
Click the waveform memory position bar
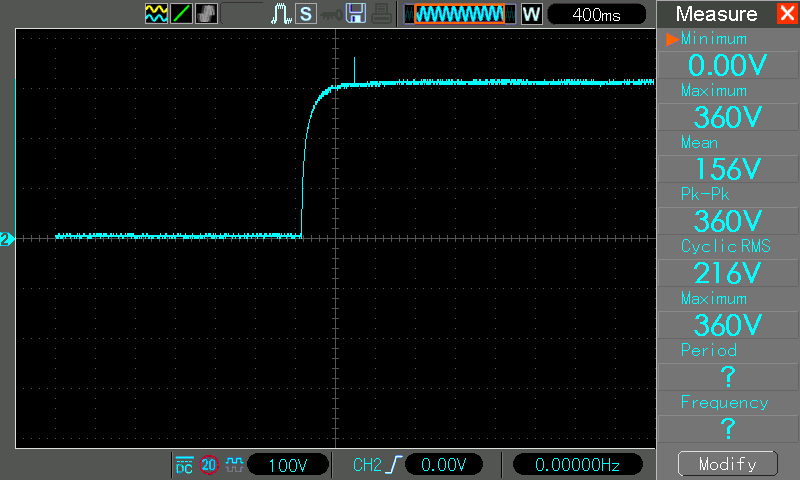pyautogui.click(x=459, y=14)
